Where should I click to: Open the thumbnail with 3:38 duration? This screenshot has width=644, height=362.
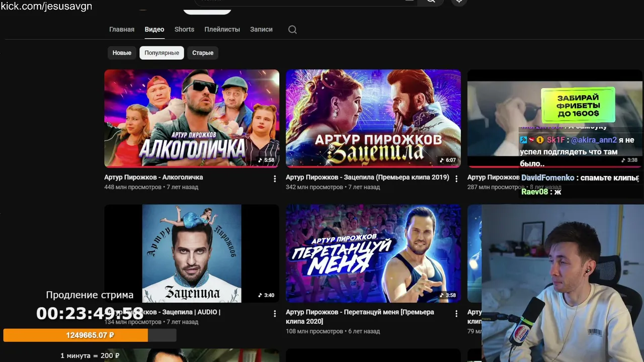coord(555,118)
